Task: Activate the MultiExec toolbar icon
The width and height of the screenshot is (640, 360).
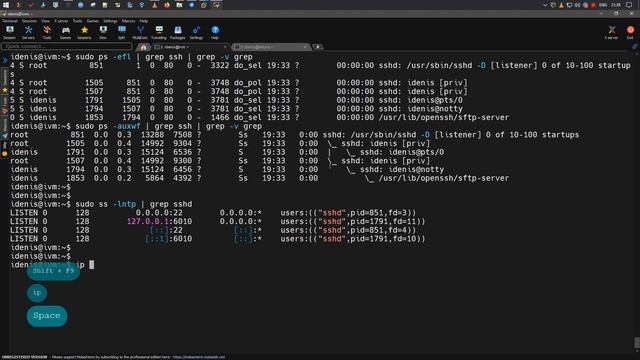Action: [x=140, y=32]
